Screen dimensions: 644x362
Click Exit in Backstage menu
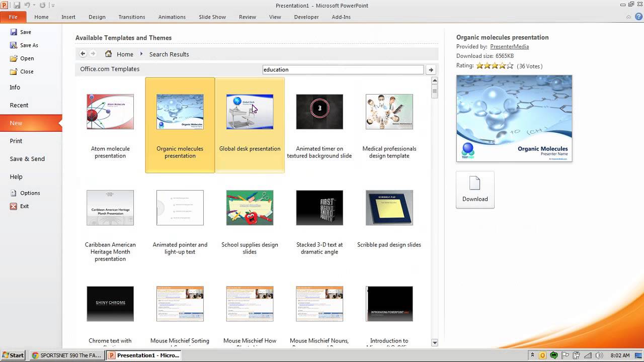[20, 206]
